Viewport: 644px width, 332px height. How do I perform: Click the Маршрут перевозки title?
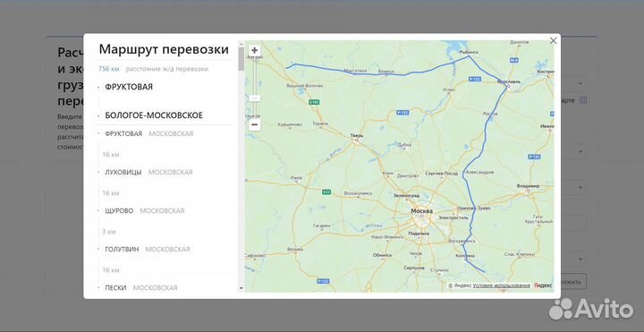click(x=164, y=49)
